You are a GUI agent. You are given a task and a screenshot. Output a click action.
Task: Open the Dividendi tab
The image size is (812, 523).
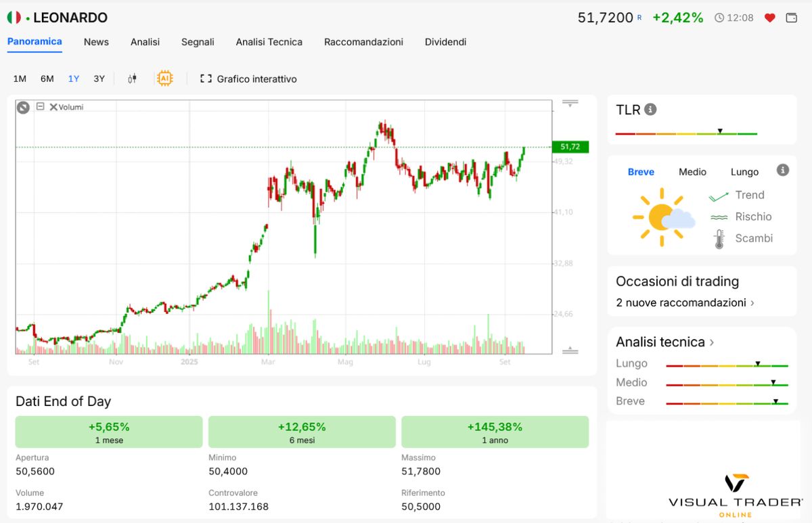(445, 42)
